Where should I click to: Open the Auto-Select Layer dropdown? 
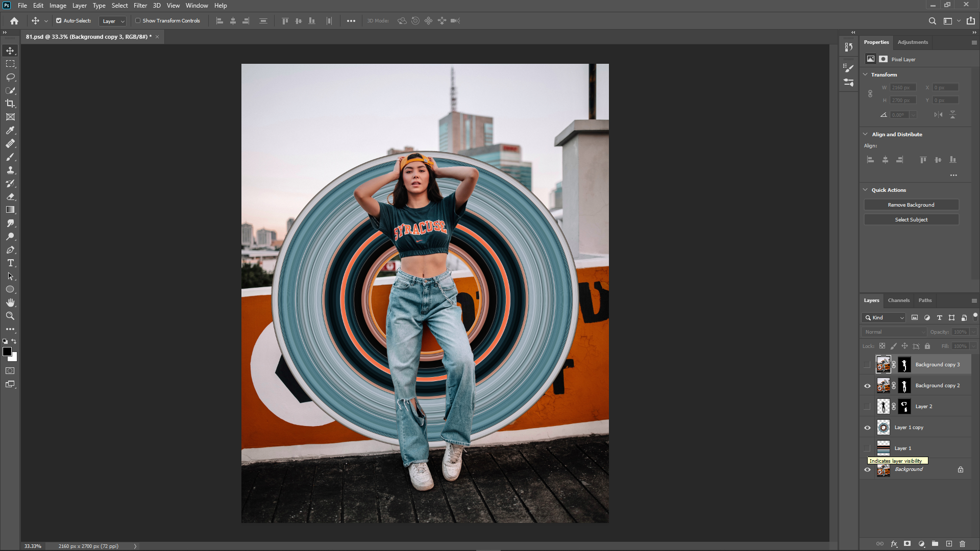(x=113, y=21)
